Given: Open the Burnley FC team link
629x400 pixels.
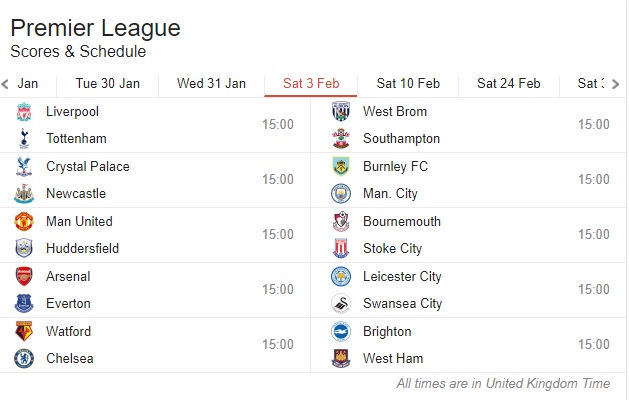Looking at the screenshot, I should pyautogui.click(x=396, y=166).
